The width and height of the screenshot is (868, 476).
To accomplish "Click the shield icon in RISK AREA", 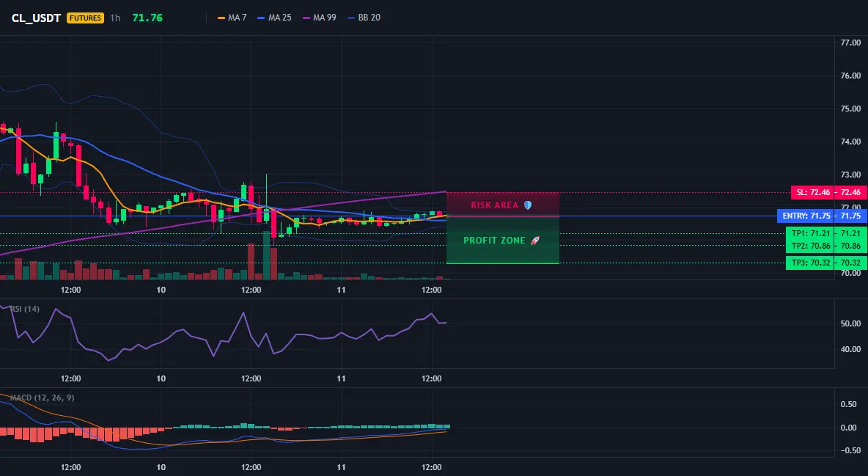I will pos(528,205).
